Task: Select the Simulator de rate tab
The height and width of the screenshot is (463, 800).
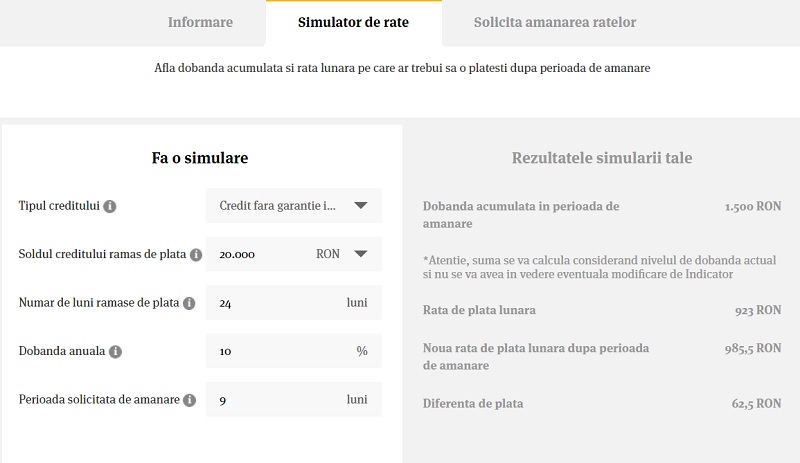Action: (354, 22)
